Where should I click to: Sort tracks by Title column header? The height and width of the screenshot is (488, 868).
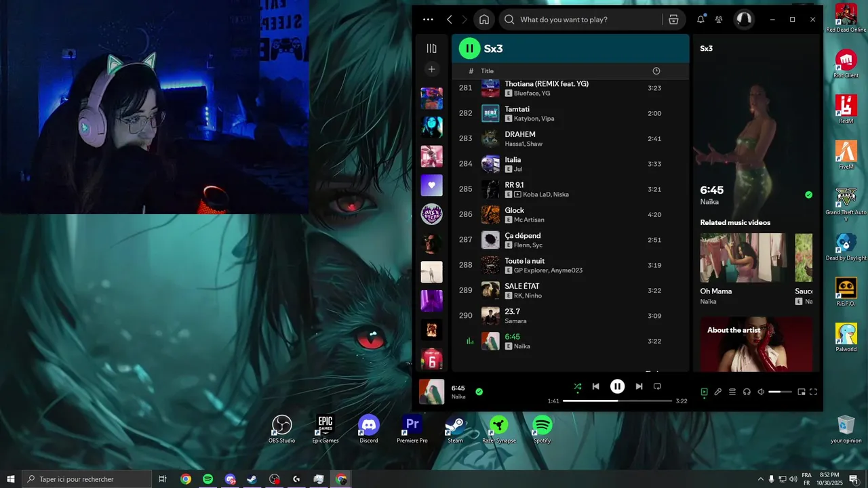point(488,71)
